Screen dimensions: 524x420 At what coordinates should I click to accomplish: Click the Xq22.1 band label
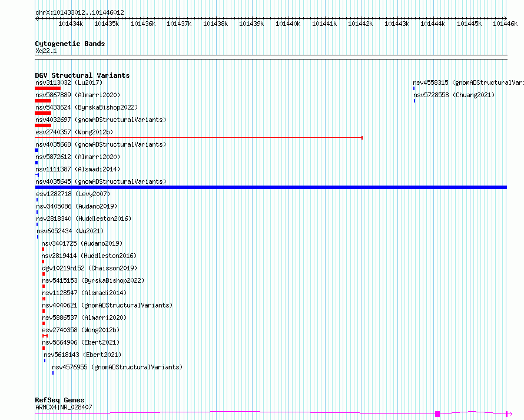tap(46, 51)
